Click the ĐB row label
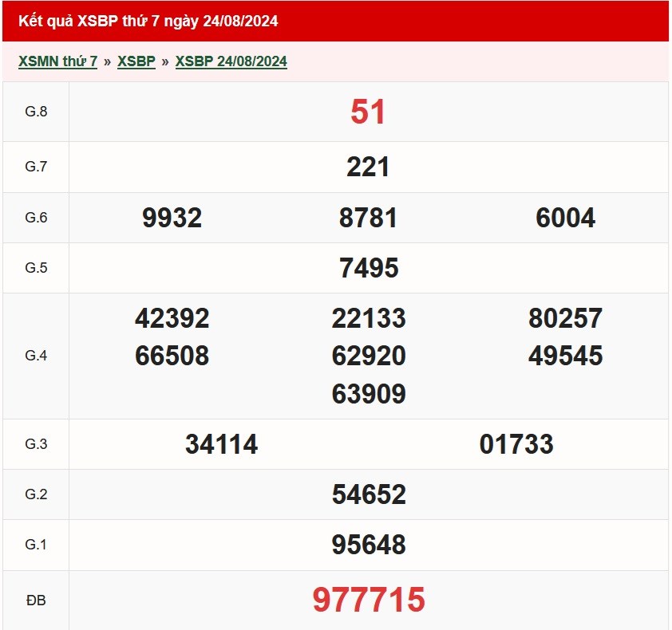672x630 pixels. [x=36, y=600]
